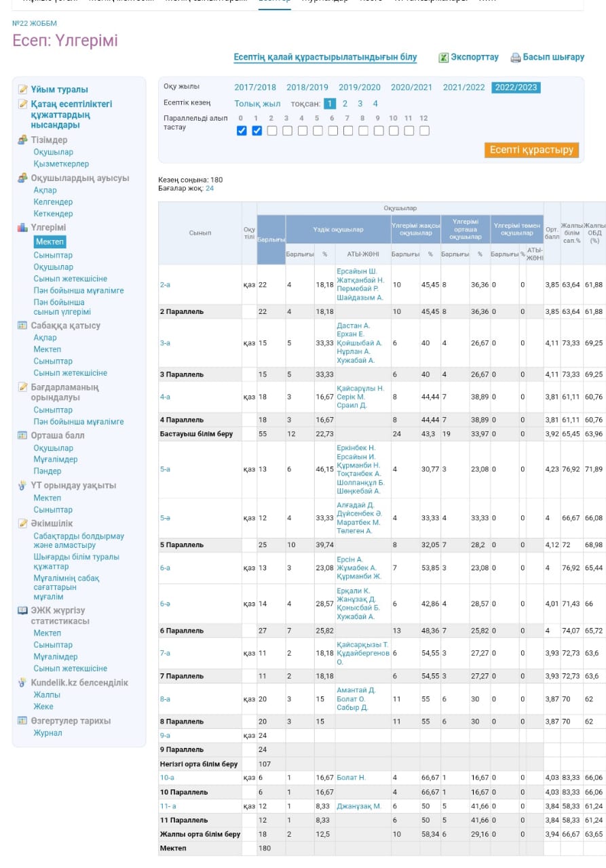Open class 10-а in the table
606x868 pixels.
coord(167,778)
